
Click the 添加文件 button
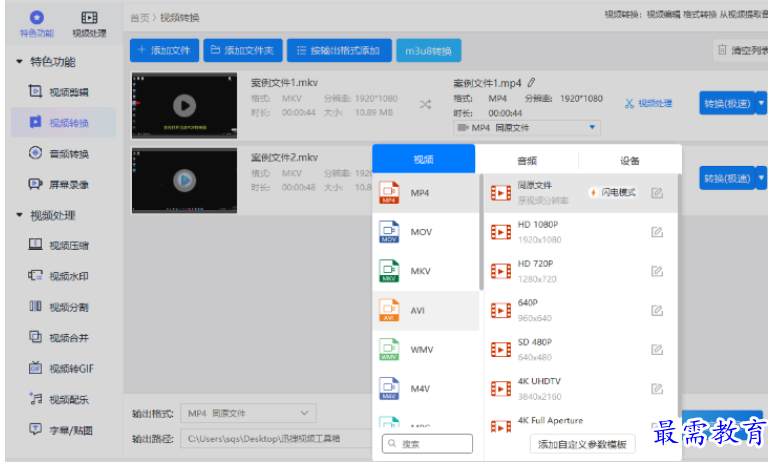point(164,50)
